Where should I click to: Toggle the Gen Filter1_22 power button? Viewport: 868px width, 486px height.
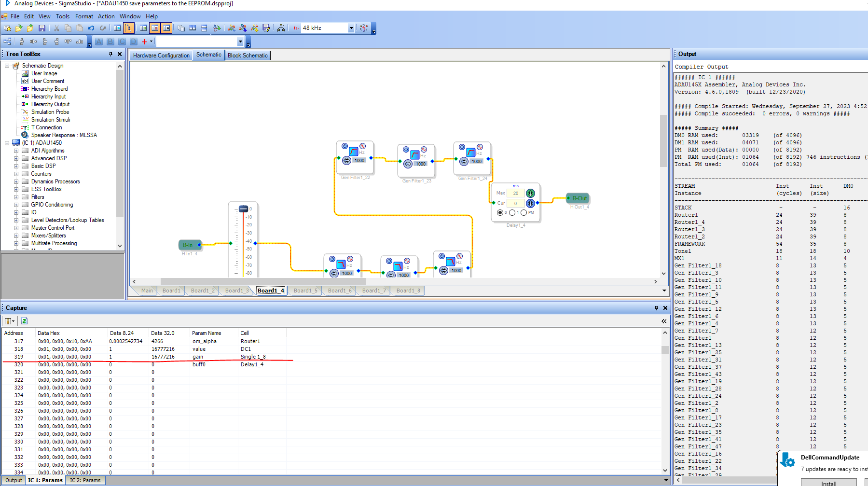tap(345, 146)
